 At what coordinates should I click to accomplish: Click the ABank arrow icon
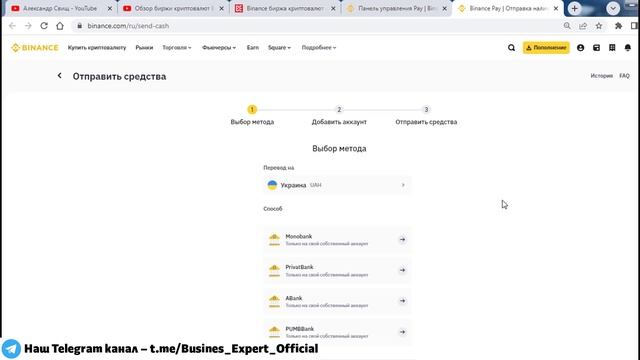(x=402, y=301)
